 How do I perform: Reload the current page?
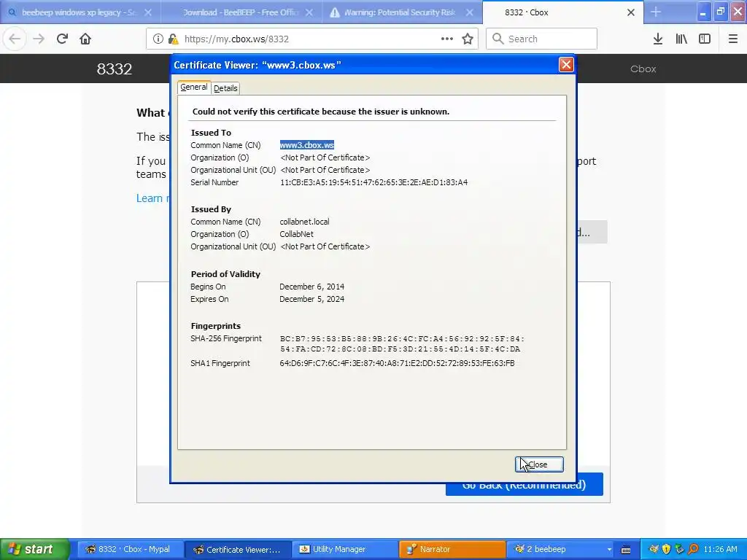point(62,39)
